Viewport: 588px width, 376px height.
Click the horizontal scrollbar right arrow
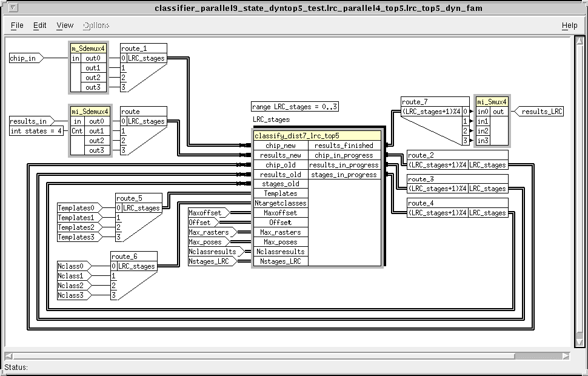coord(566,356)
